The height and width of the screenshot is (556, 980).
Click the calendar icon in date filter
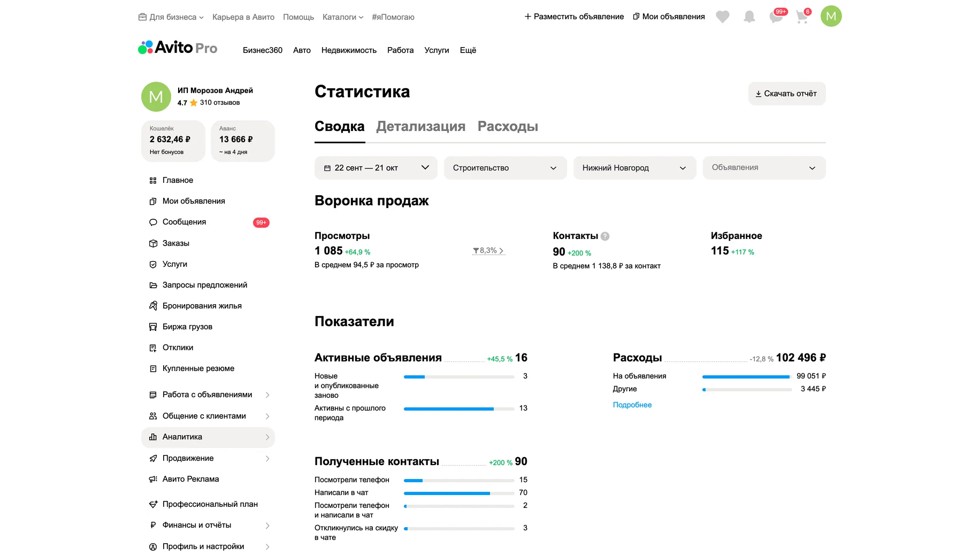click(x=327, y=168)
